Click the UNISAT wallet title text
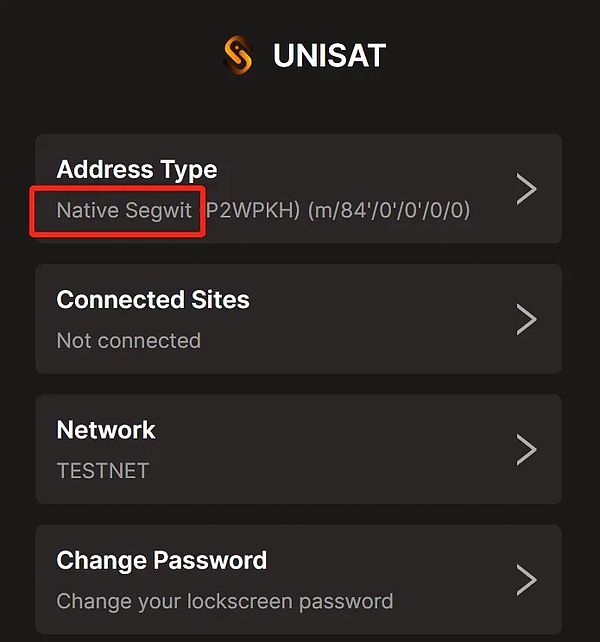Viewport: 600px width, 642px height. click(329, 56)
